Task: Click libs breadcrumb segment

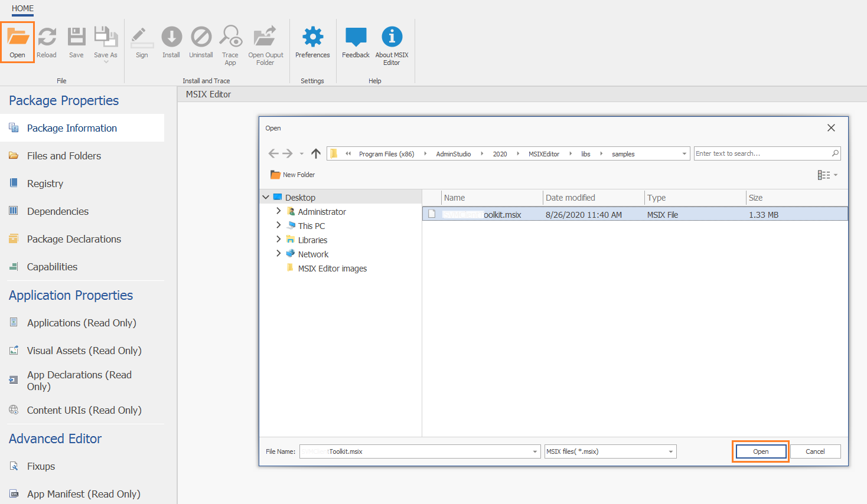Action: [x=586, y=154]
